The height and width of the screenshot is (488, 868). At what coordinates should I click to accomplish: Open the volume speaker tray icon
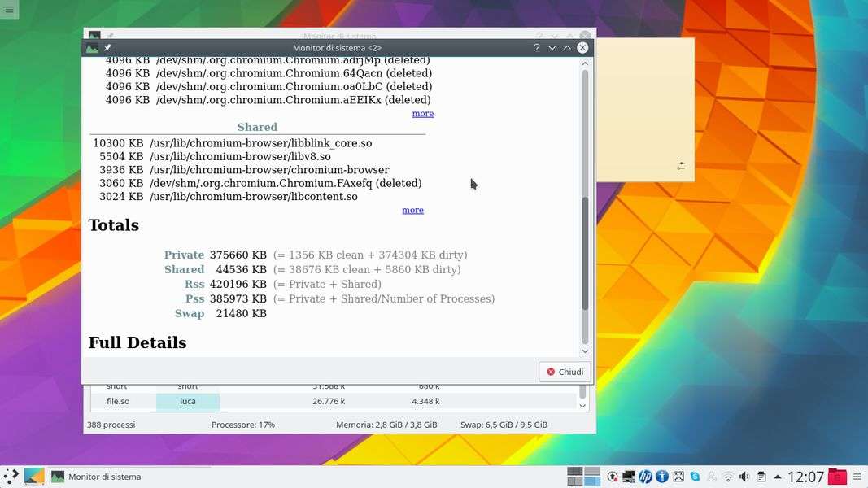pyautogui.click(x=744, y=477)
